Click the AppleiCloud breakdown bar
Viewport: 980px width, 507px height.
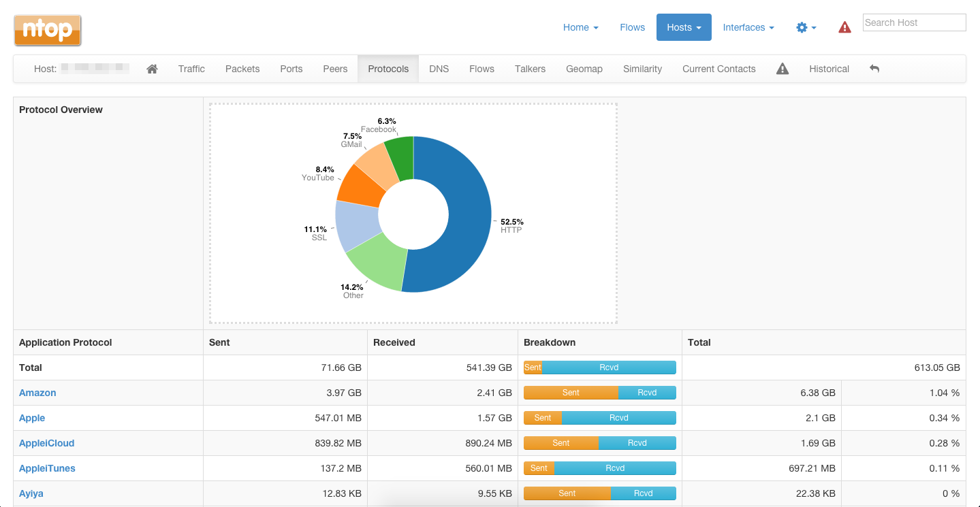tap(600, 443)
